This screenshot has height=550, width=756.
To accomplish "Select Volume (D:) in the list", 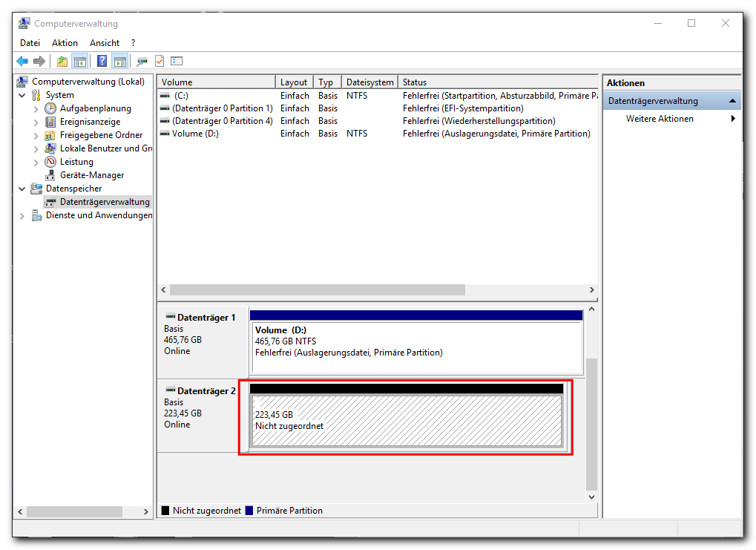I will point(378,133).
